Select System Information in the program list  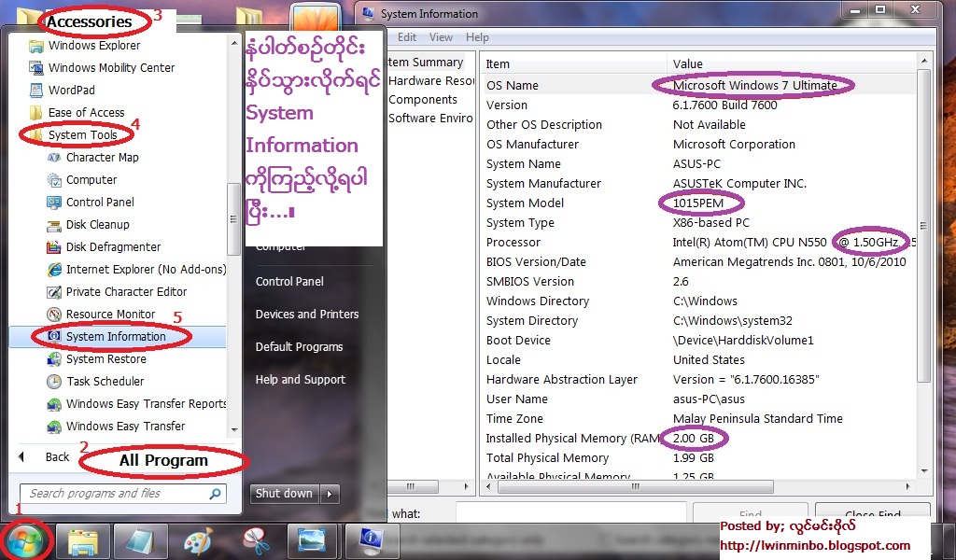pos(117,336)
